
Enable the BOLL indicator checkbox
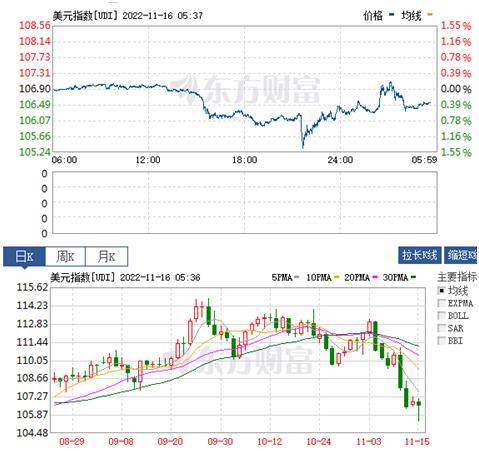pos(441,315)
